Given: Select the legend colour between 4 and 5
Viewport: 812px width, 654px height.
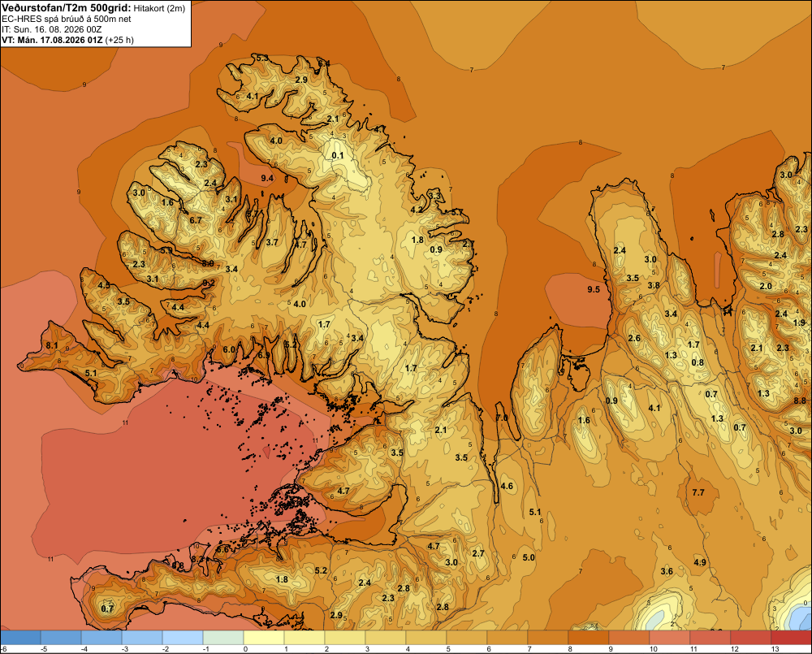Looking at the screenshot, I should pos(426,637).
